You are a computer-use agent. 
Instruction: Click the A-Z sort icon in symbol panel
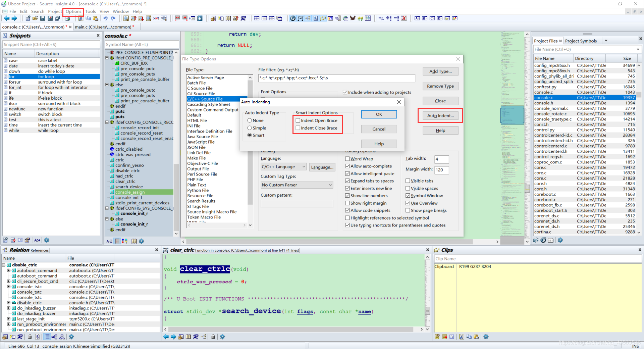point(109,241)
